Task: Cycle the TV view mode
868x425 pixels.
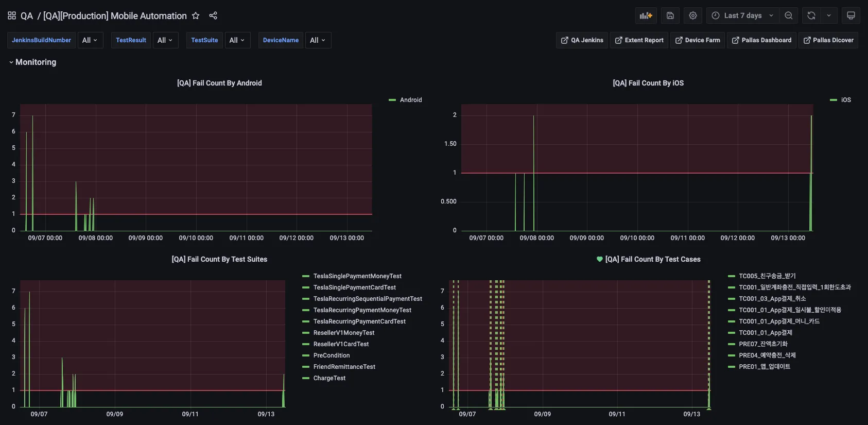Action: (x=851, y=15)
